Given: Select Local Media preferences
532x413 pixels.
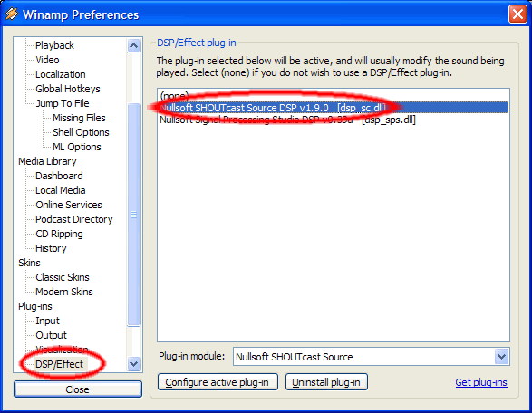Looking at the screenshot, I should pyautogui.click(x=61, y=190).
